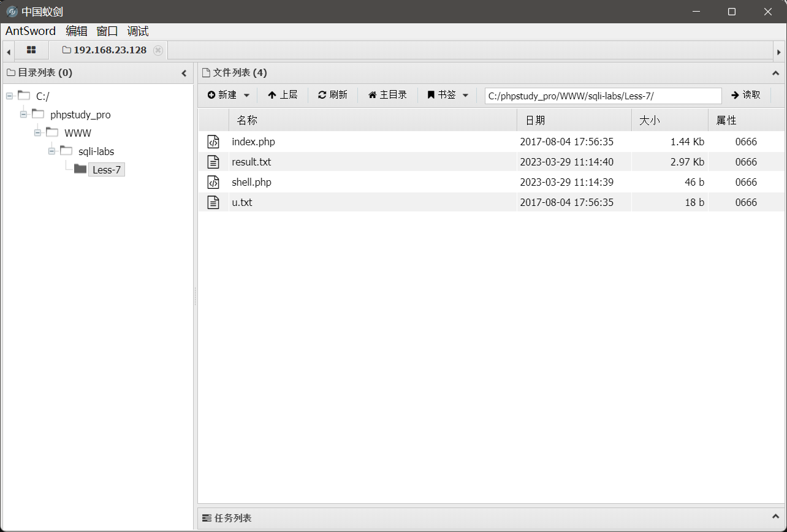Screen dimensions: 787x532
Task: Click the refresh 刷新 button
Action: [x=332, y=95]
